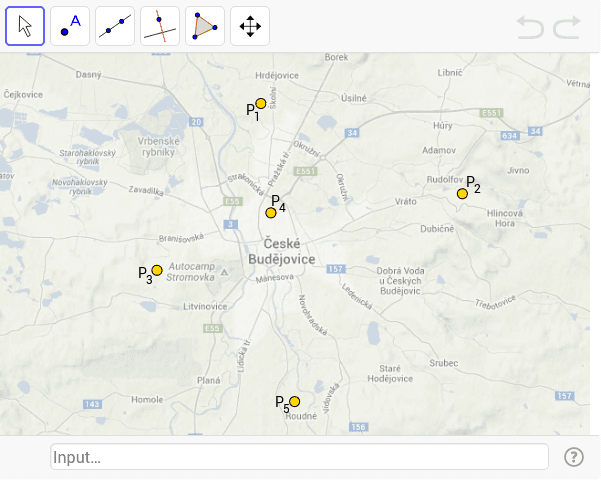Click the Hlincová Hora map label

coord(505,218)
